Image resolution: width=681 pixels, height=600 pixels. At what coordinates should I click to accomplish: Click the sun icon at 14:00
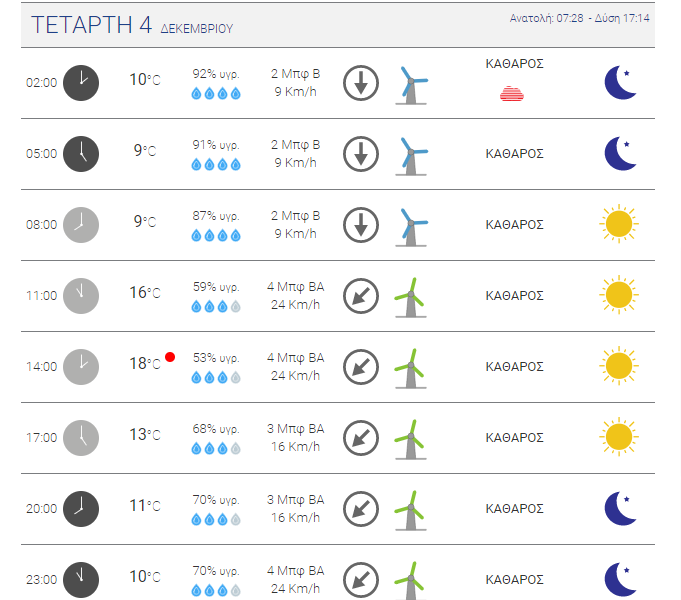619,366
